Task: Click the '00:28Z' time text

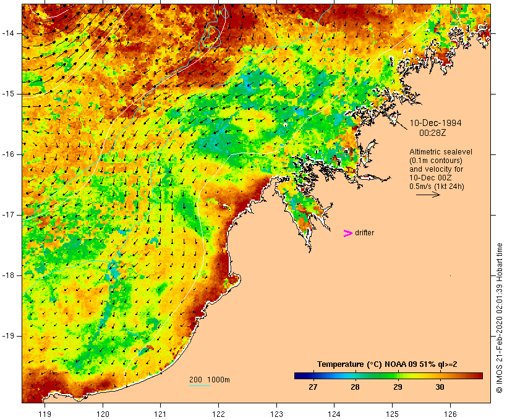Action: pos(433,133)
